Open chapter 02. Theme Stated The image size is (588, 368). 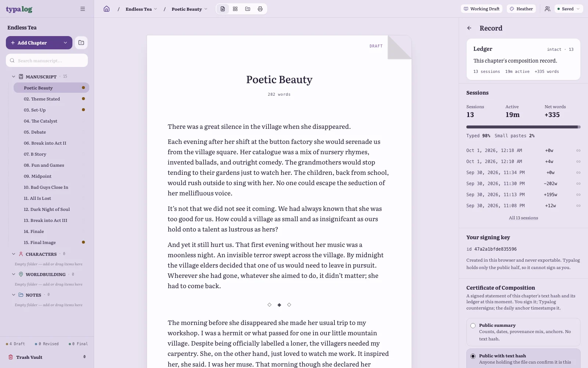(51, 99)
